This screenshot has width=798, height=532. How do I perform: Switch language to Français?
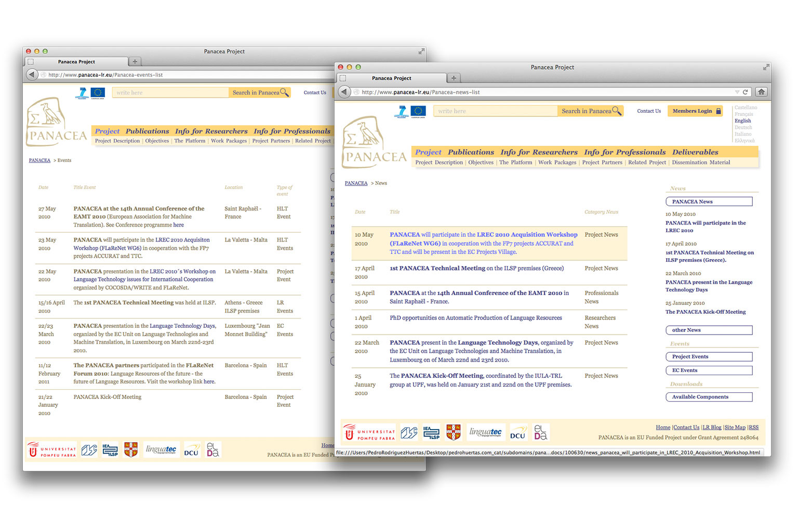point(743,114)
